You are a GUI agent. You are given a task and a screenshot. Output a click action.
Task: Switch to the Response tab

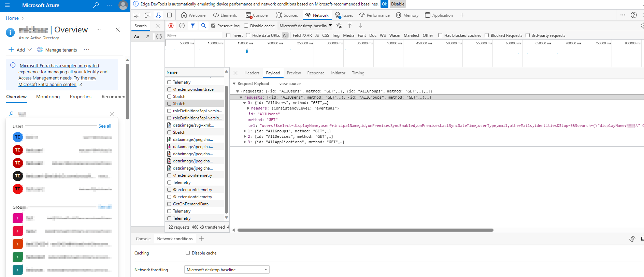(x=316, y=73)
